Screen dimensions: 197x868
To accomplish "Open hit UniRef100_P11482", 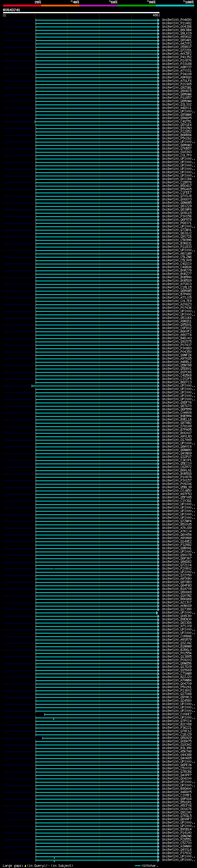I will (177, 23).
